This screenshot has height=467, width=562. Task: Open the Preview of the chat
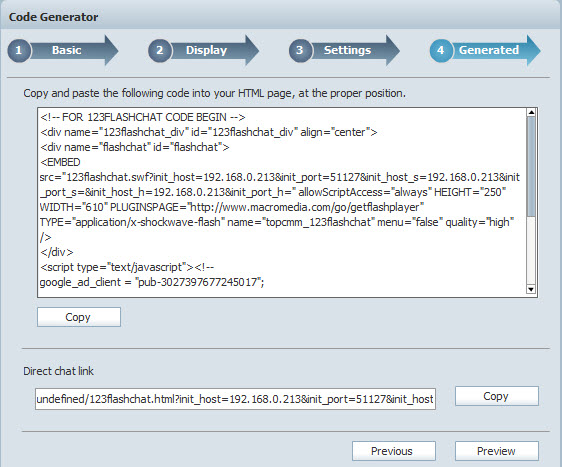(497, 451)
